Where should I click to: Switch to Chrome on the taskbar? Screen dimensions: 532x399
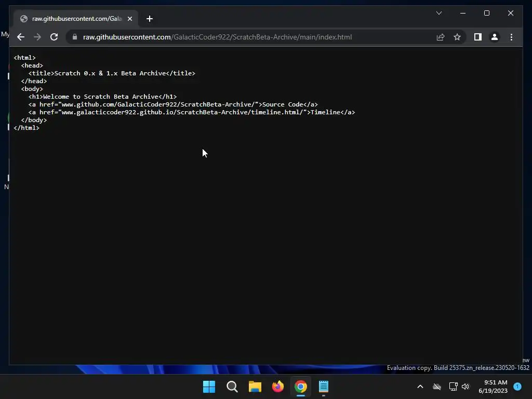click(x=301, y=387)
